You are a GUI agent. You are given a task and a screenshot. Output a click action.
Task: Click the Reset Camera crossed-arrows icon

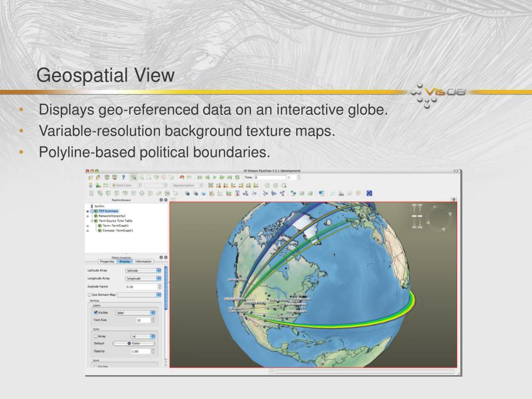click(211, 185)
